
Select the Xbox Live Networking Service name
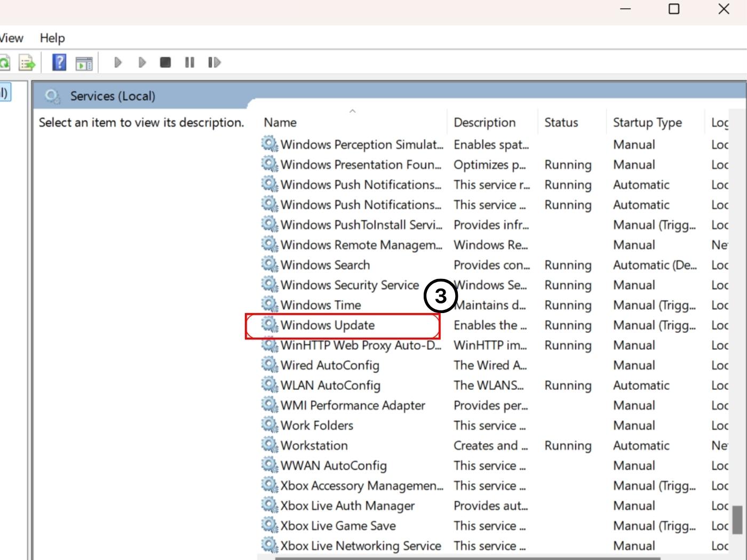[361, 546]
